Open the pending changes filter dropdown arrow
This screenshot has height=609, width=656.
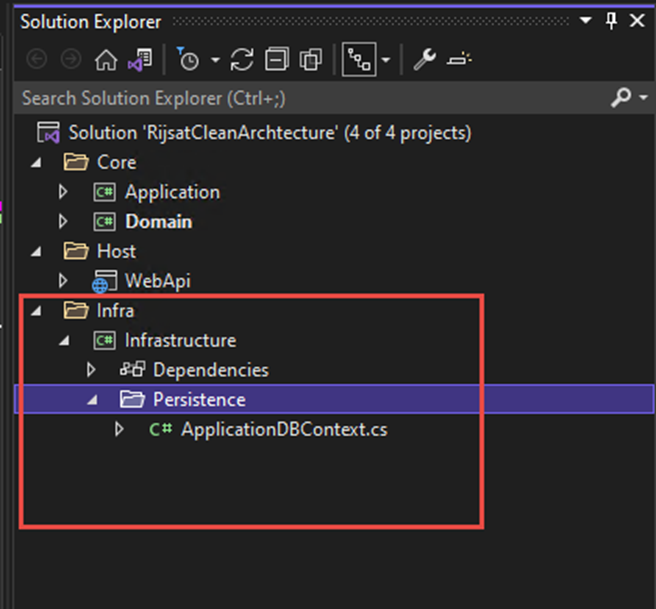click(214, 61)
